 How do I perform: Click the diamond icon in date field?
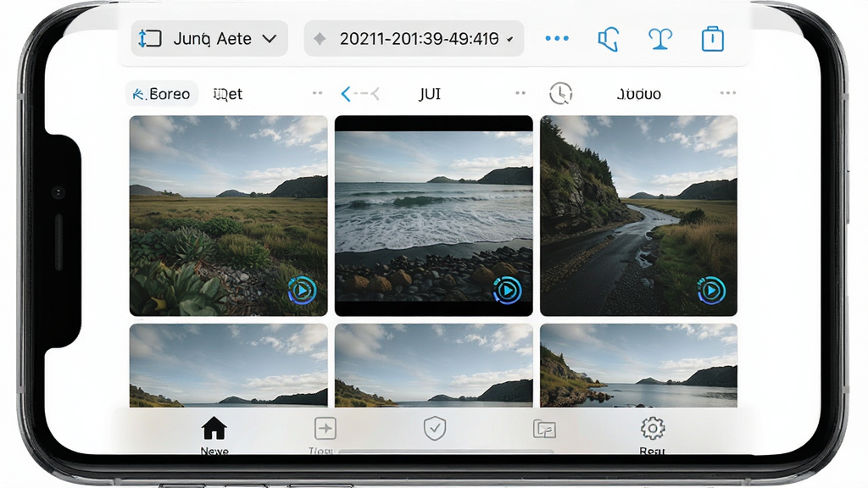click(320, 39)
